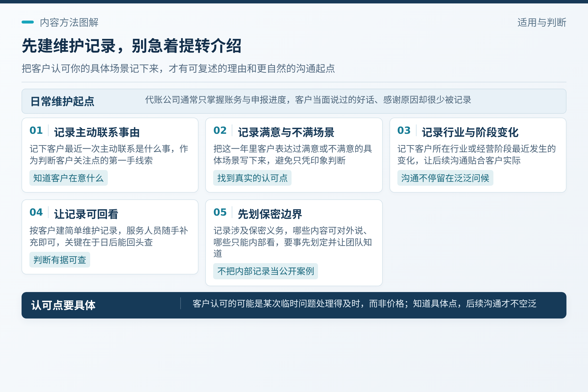Viewport: 588px width, 392px height.
Task: Click the header label 内容方法图解
Action: click(69, 23)
